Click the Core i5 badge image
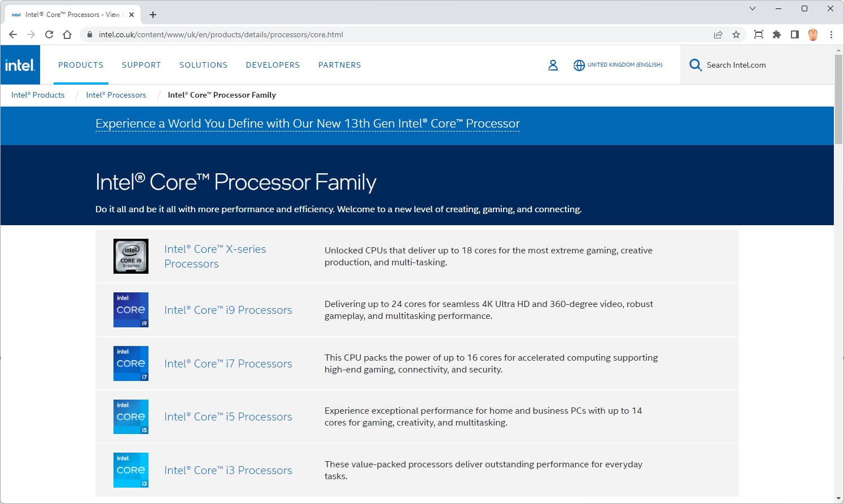The image size is (844, 504). 131,417
